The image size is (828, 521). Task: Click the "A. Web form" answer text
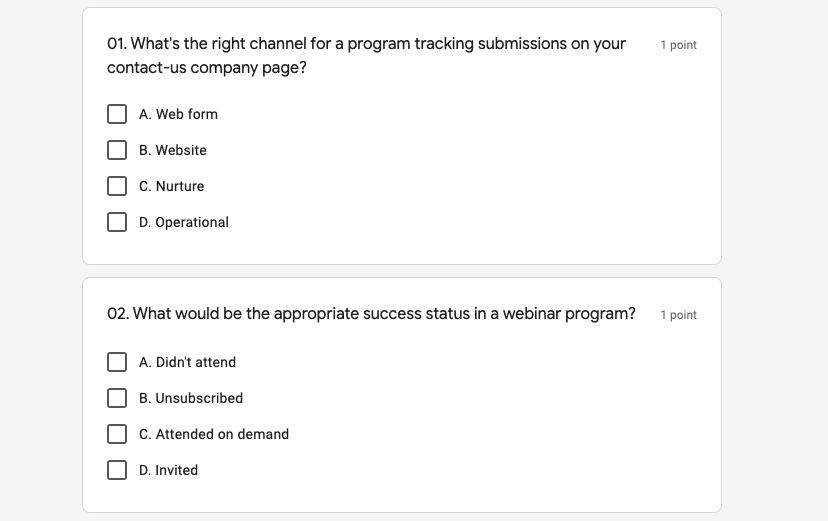tap(178, 114)
